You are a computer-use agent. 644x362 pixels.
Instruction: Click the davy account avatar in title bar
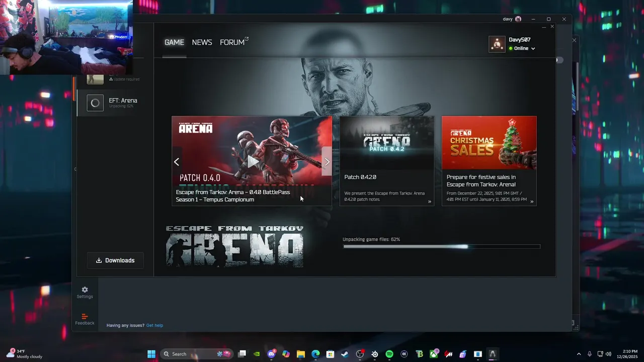518,19
